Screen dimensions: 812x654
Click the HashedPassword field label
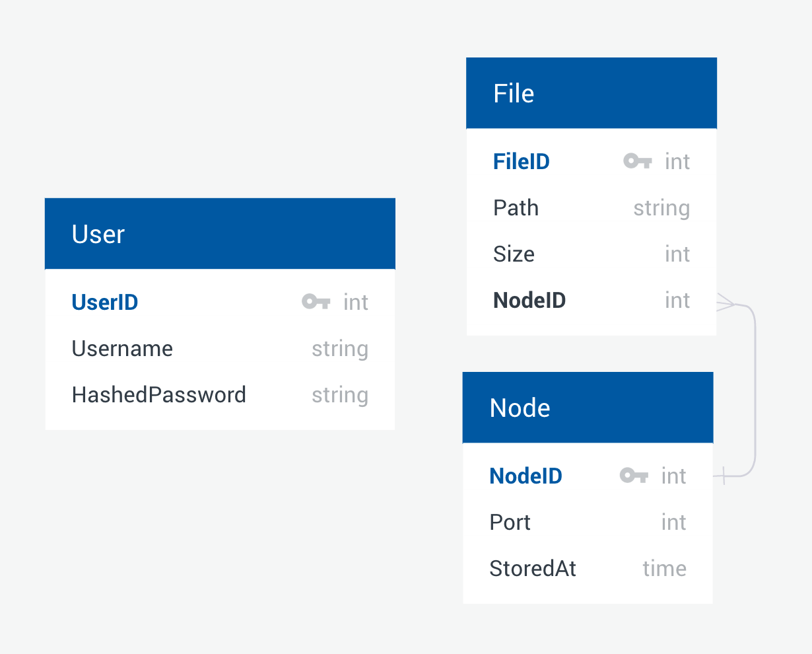pyautogui.click(x=158, y=394)
